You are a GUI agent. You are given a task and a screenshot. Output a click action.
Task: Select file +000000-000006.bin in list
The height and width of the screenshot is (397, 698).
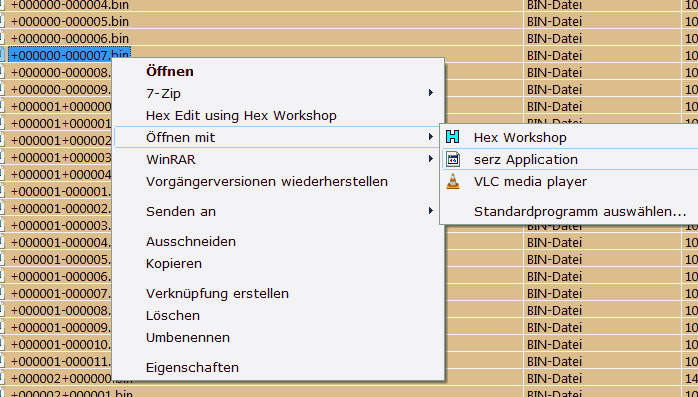coord(69,38)
